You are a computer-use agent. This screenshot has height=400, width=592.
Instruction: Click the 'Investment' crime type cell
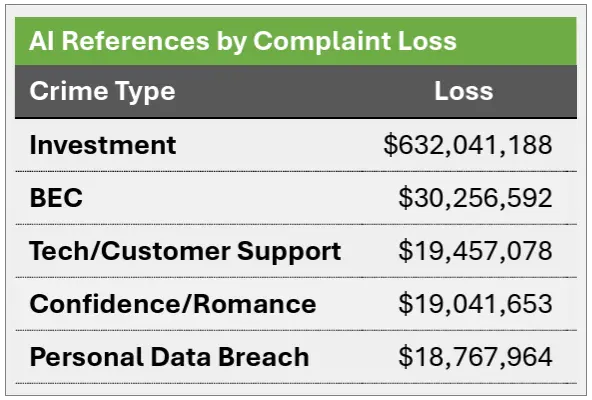coord(103,145)
